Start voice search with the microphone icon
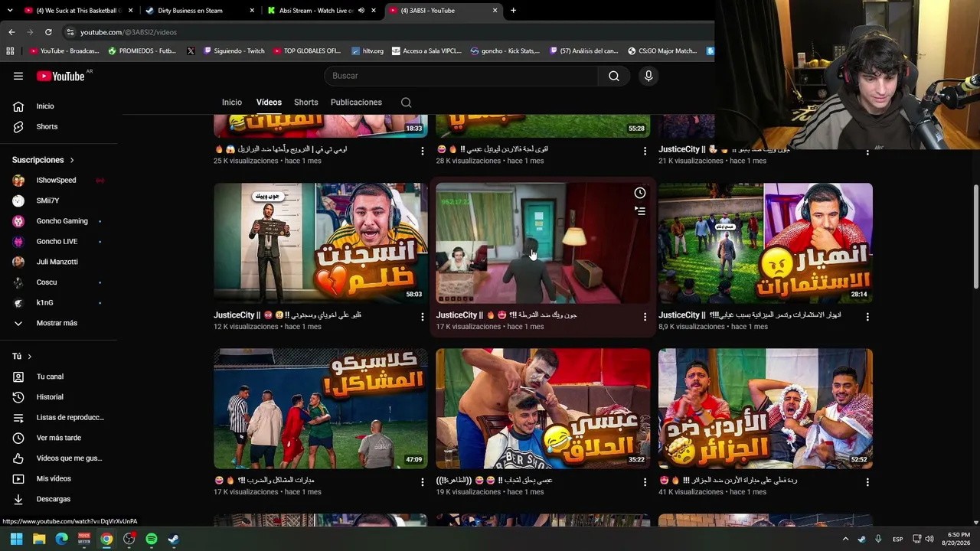The width and height of the screenshot is (980, 551). [x=648, y=76]
